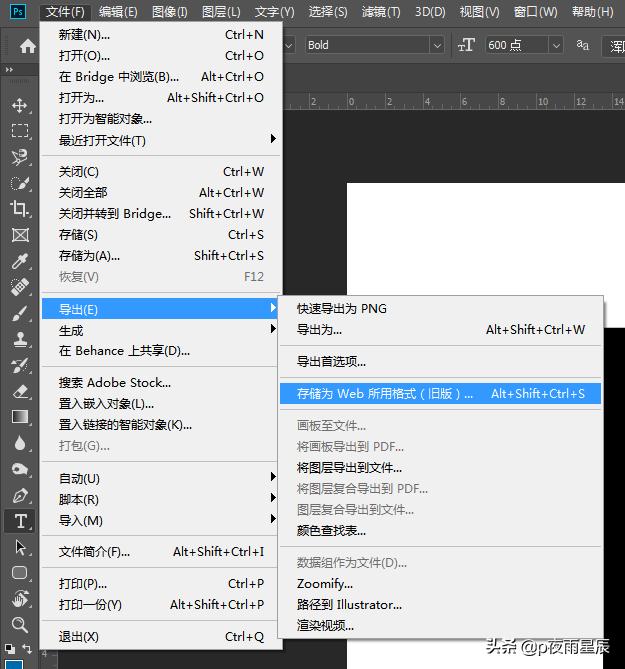Expand 最近打开文件(T) submenu
Viewport: 625px width, 669px height.
tap(160, 140)
